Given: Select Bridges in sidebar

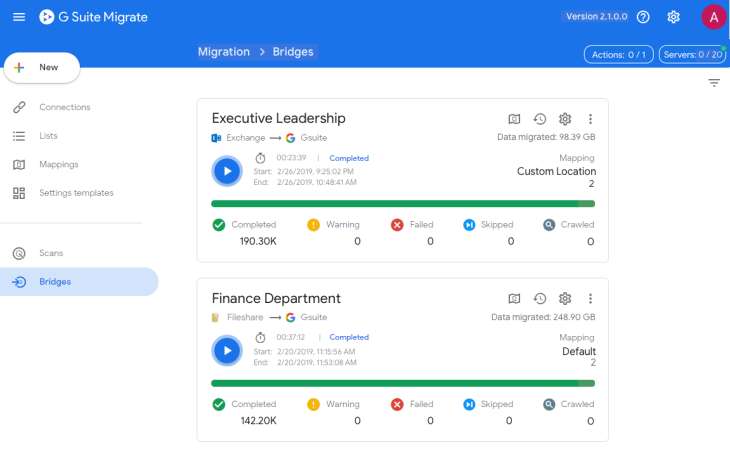Looking at the screenshot, I should (x=79, y=282).
